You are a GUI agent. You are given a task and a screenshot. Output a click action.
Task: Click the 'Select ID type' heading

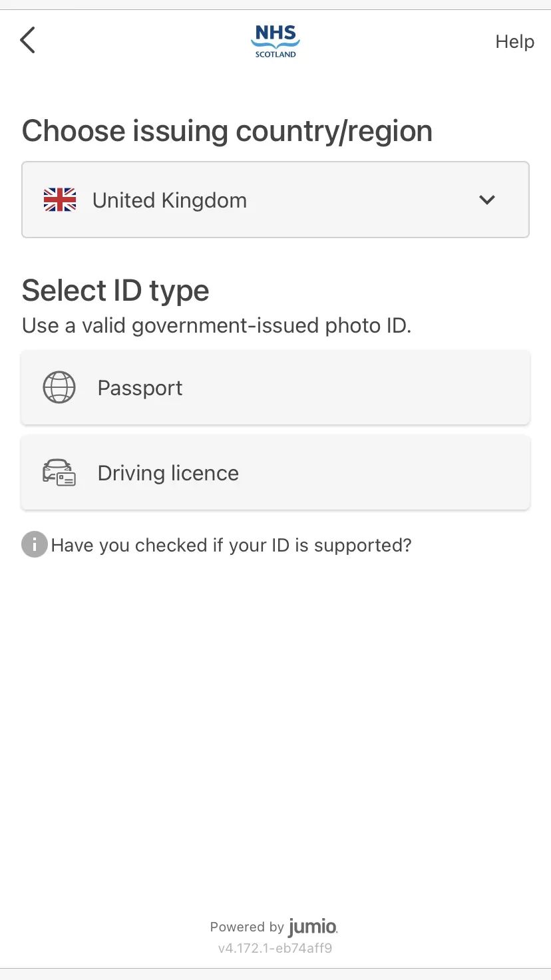pos(115,291)
